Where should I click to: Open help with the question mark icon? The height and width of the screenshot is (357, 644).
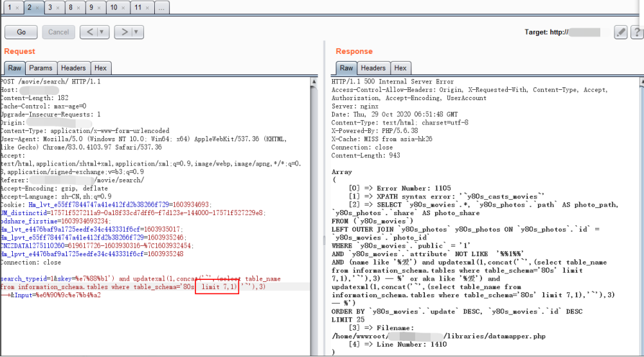(x=637, y=32)
